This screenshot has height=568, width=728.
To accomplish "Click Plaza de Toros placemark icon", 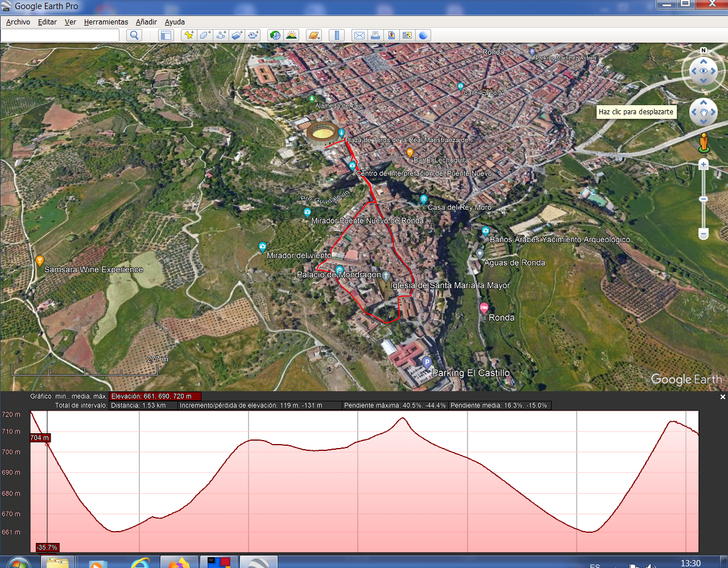I will 341,132.
